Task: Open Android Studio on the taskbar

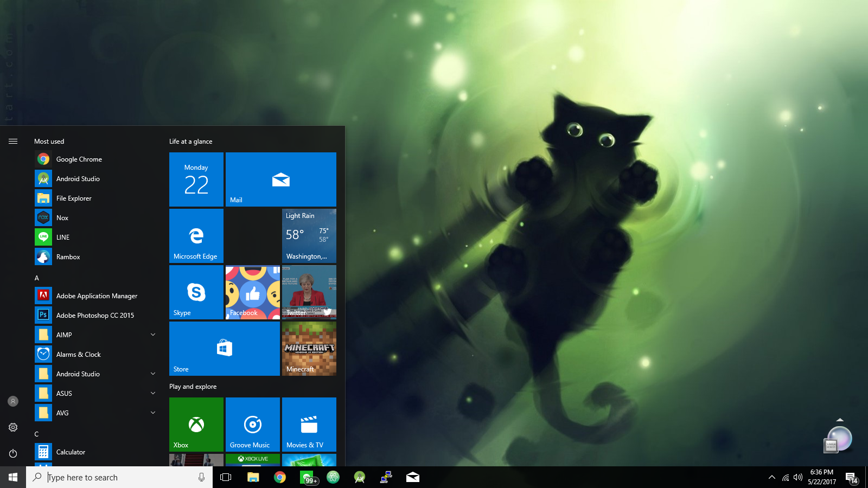Action: (x=359, y=477)
